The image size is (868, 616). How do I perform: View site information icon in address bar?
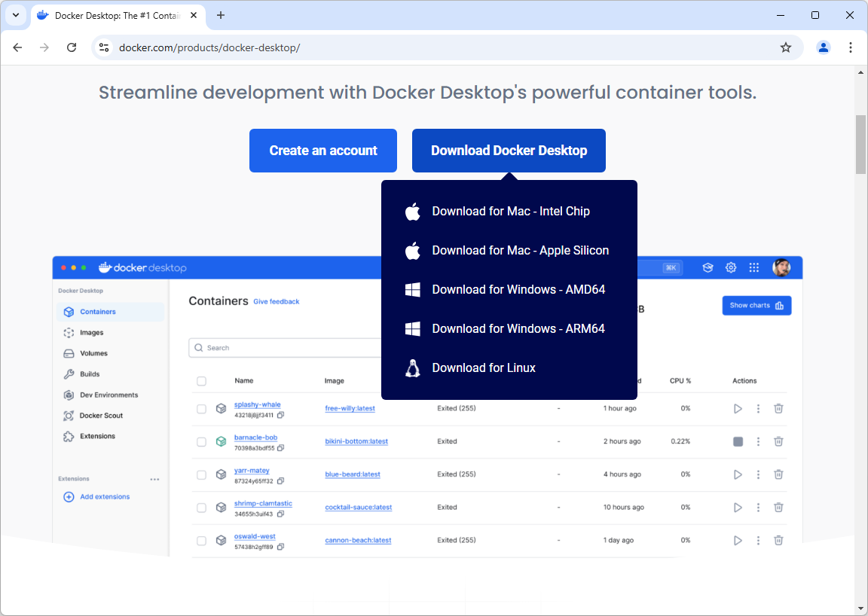[x=104, y=47]
